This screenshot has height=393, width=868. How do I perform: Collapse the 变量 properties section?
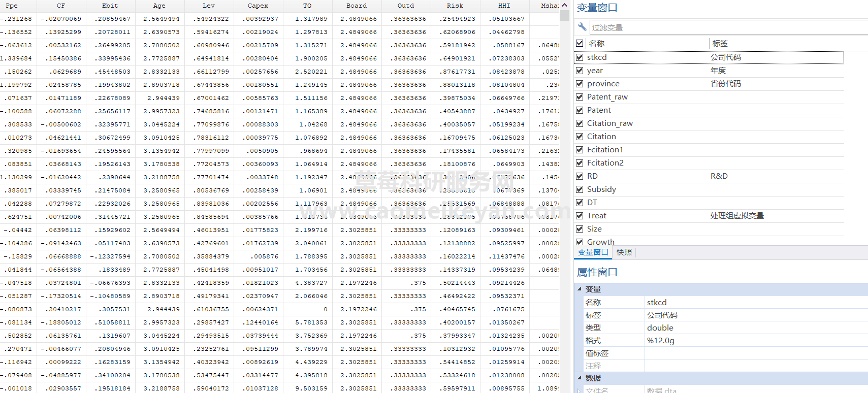tap(580, 289)
